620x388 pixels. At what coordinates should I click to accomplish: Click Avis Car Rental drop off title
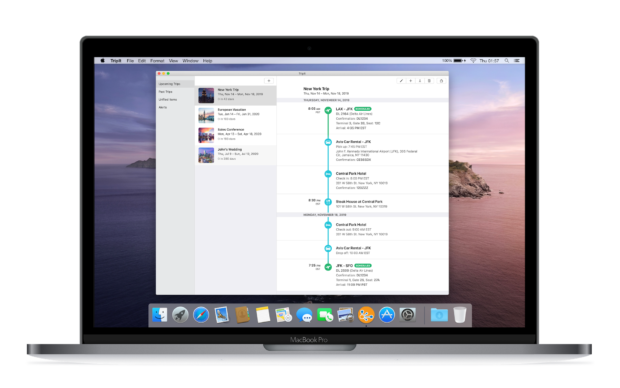353,248
